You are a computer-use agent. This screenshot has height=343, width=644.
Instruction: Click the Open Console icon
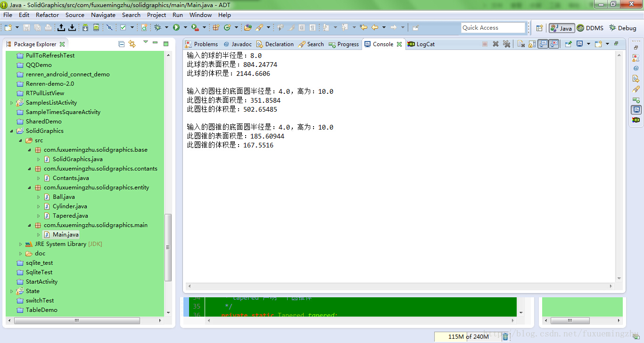coord(598,44)
